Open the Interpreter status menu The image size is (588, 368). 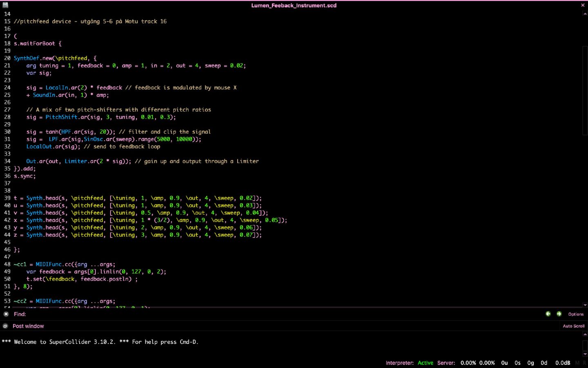(x=400, y=363)
